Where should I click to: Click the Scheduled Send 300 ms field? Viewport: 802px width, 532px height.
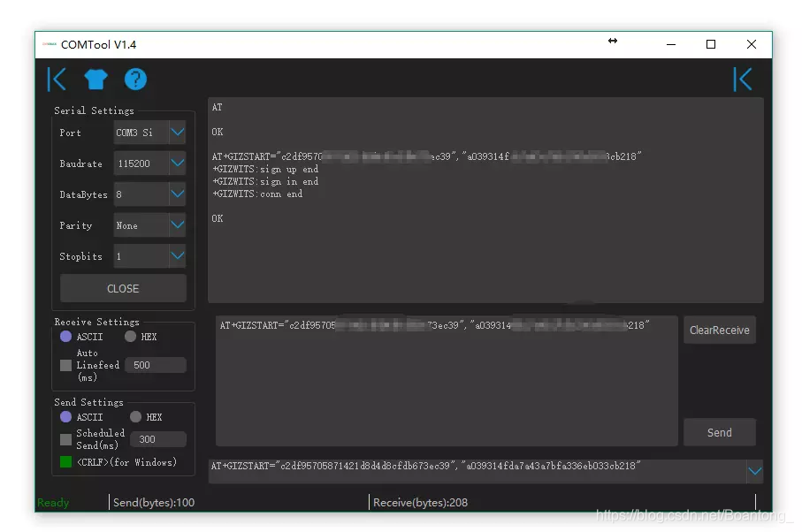[158, 439]
